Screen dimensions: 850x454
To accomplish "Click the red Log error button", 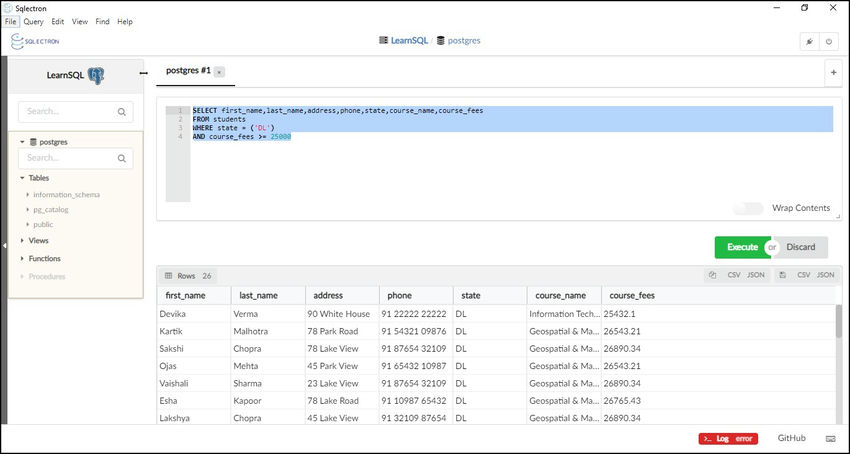I will [728, 439].
